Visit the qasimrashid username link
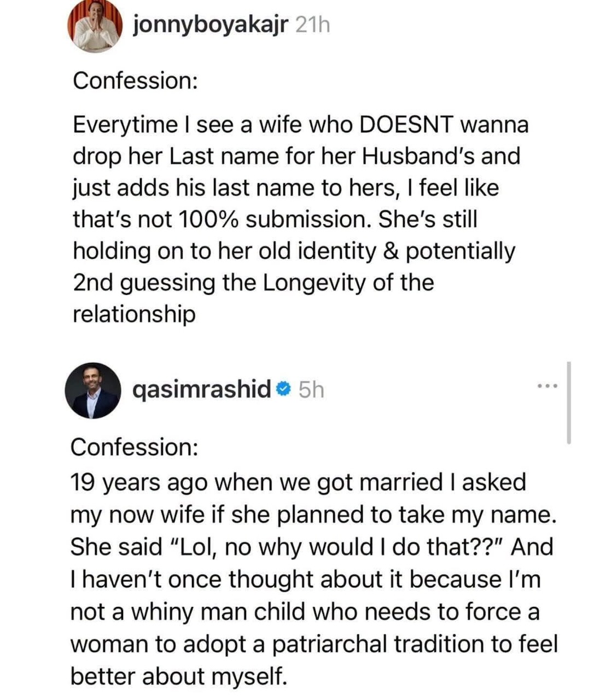This screenshot has height=700, width=600. pyautogui.click(x=202, y=390)
